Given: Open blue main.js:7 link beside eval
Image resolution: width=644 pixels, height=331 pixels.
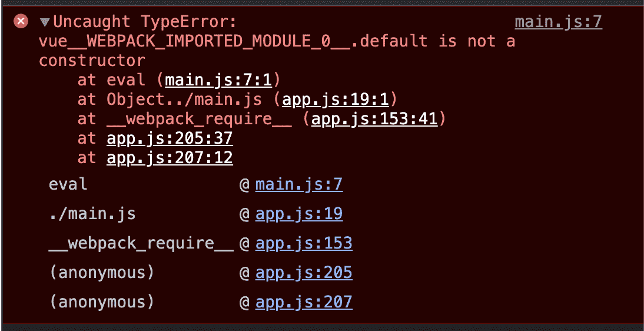Looking at the screenshot, I should click(299, 185).
